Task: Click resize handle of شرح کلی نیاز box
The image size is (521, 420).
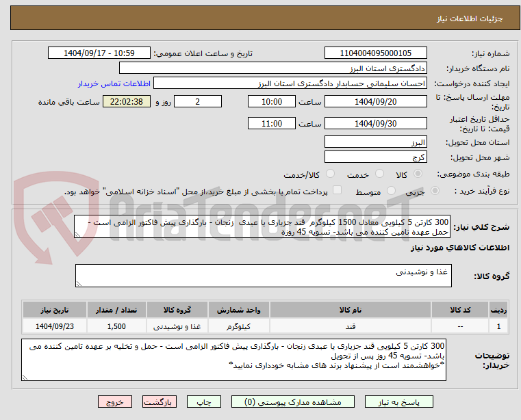Action: click(x=77, y=235)
